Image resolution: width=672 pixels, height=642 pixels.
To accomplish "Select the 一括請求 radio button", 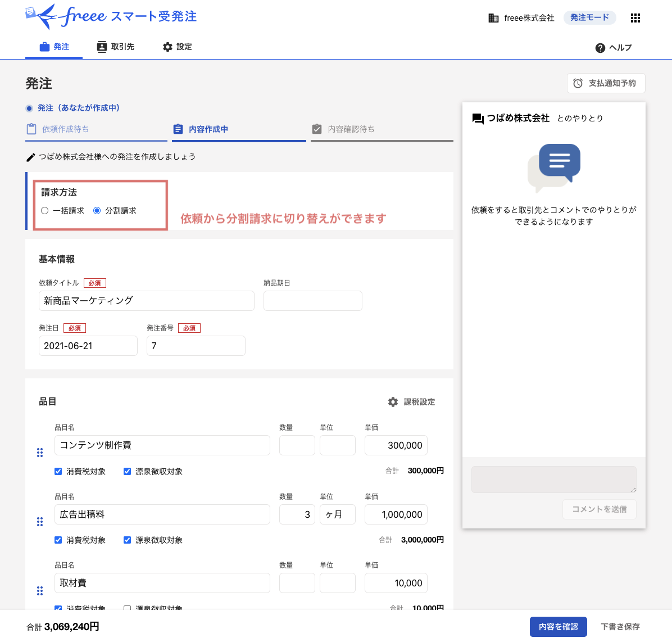I will (x=45, y=210).
